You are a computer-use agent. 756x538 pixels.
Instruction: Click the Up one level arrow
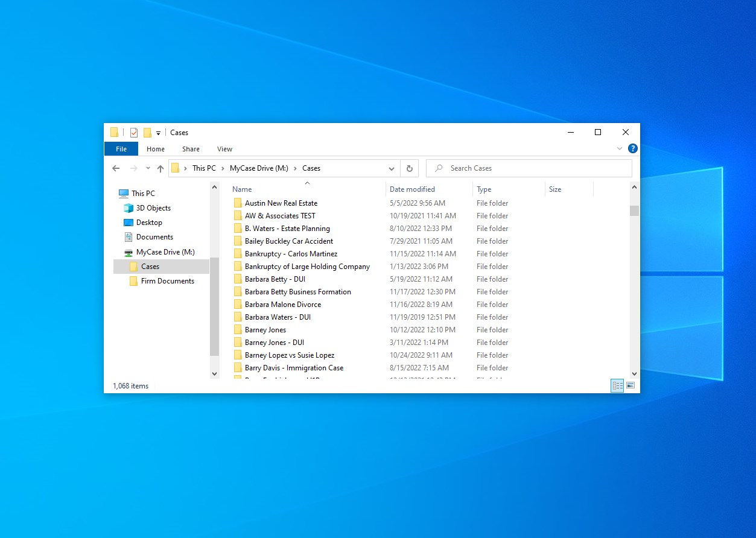[159, 168]
